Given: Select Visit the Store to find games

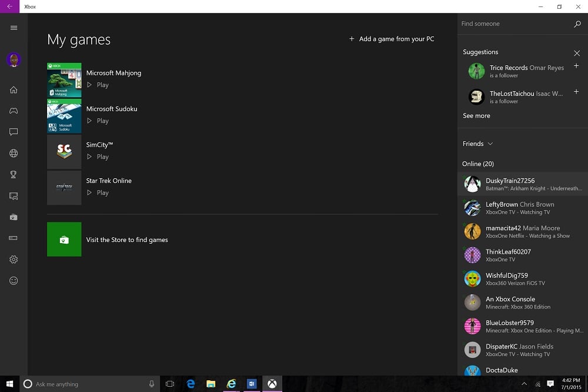Looking at the screenshot, I should point(126,240).
